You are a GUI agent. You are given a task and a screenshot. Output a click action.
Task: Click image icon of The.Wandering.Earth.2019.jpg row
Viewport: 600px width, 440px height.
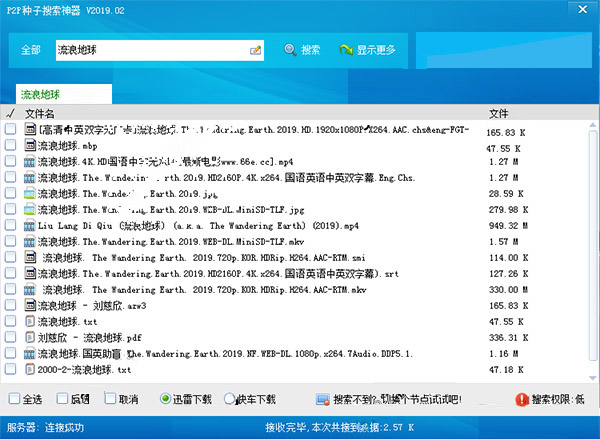29,194
